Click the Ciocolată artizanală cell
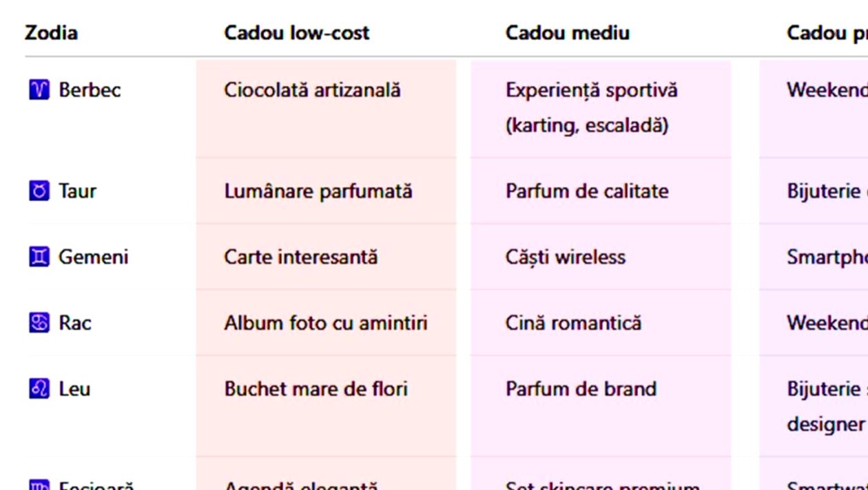This screenshot has width=868, height=490. 312,90
